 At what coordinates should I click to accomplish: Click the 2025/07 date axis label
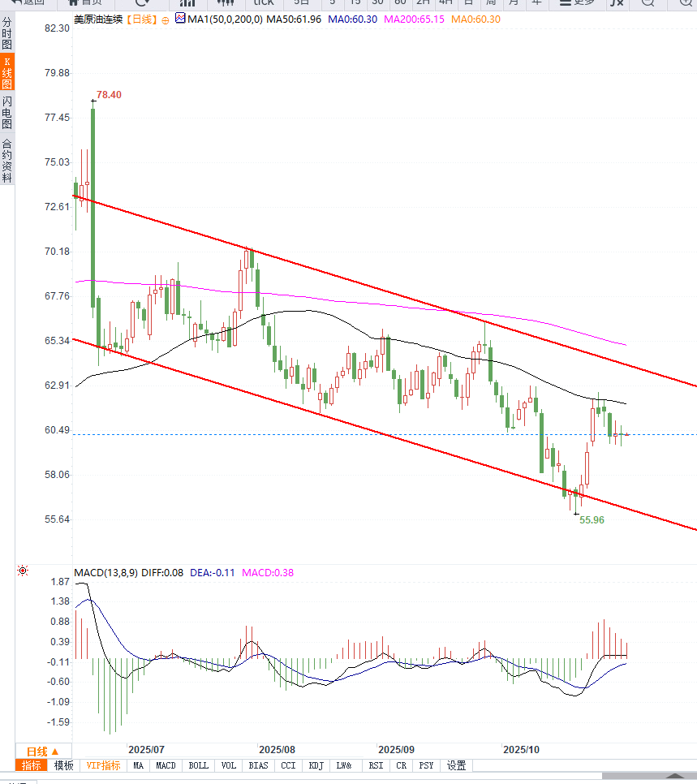coord(146,749)
